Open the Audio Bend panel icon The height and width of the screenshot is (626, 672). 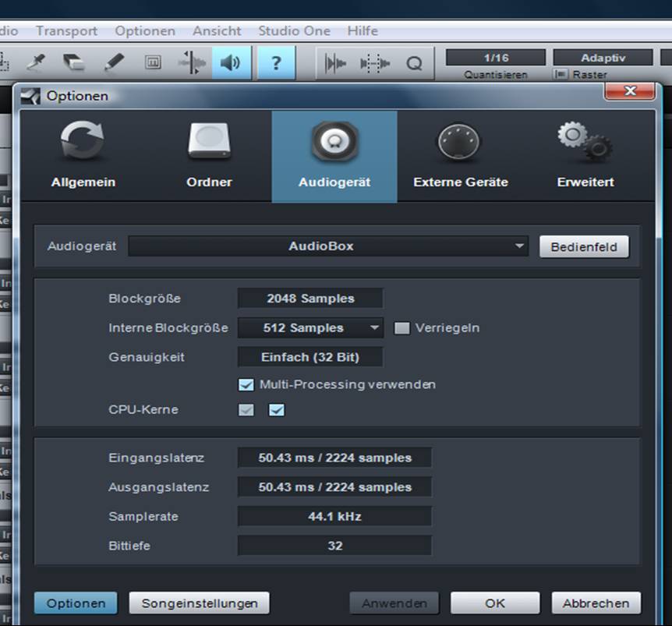pyautogui.click(x=335, y=64)
